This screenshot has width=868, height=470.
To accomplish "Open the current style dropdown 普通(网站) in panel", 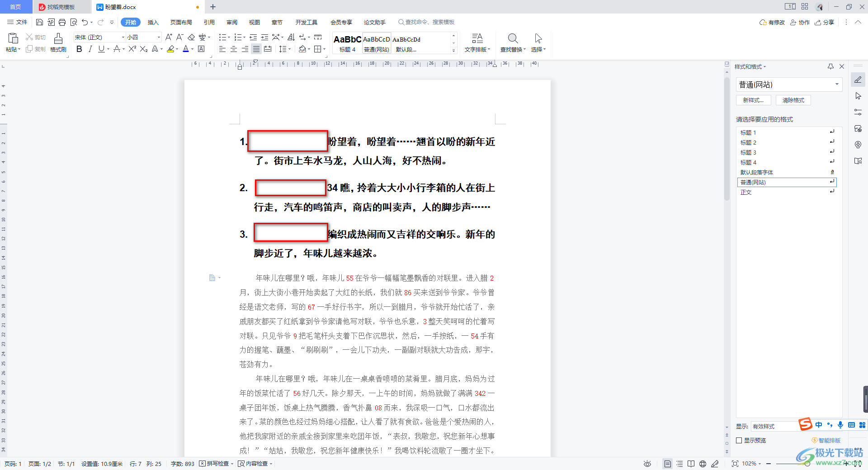I will (x=837, y=85).
